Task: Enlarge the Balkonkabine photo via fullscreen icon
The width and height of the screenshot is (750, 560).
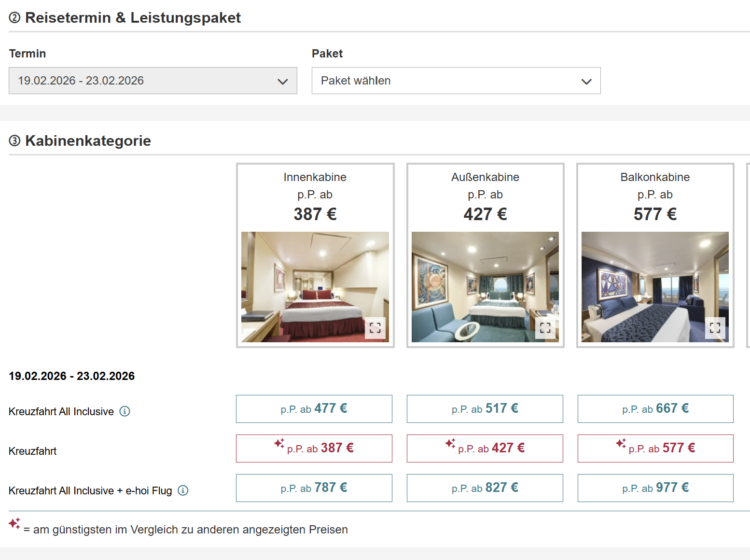Action: [x=715, y=328]
